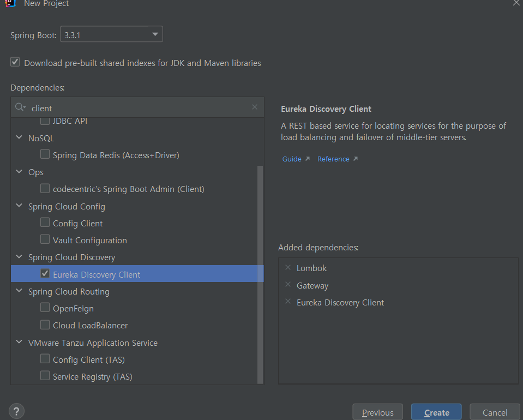Image resolution: width=523 pixels, height=420 pixels.
Task: Select the Eureka Discovery Client row text
Action: (x=97, y=274)
